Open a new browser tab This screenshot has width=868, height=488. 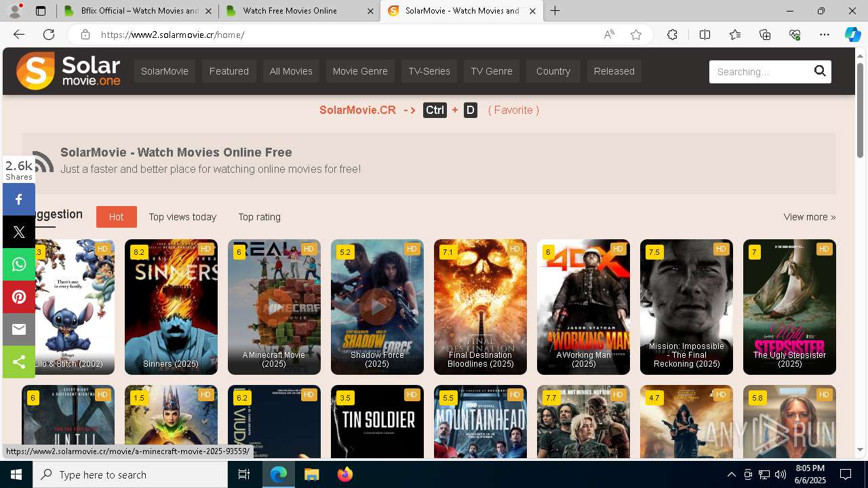pos(555,11)
